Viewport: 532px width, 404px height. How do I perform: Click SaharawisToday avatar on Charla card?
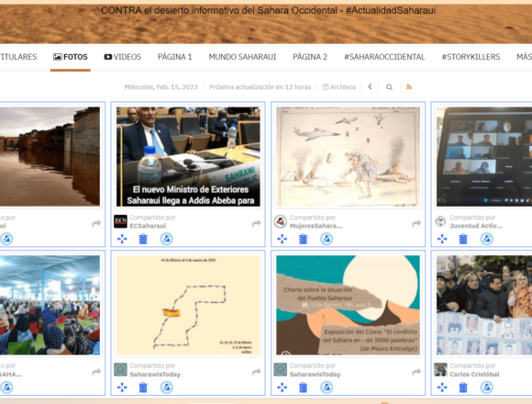[281, 370]
